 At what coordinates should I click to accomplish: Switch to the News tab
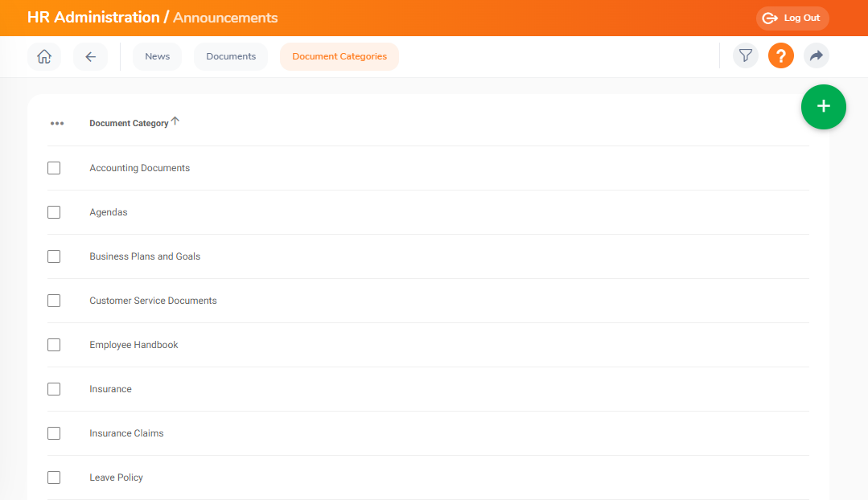click(x=157, y=56)
